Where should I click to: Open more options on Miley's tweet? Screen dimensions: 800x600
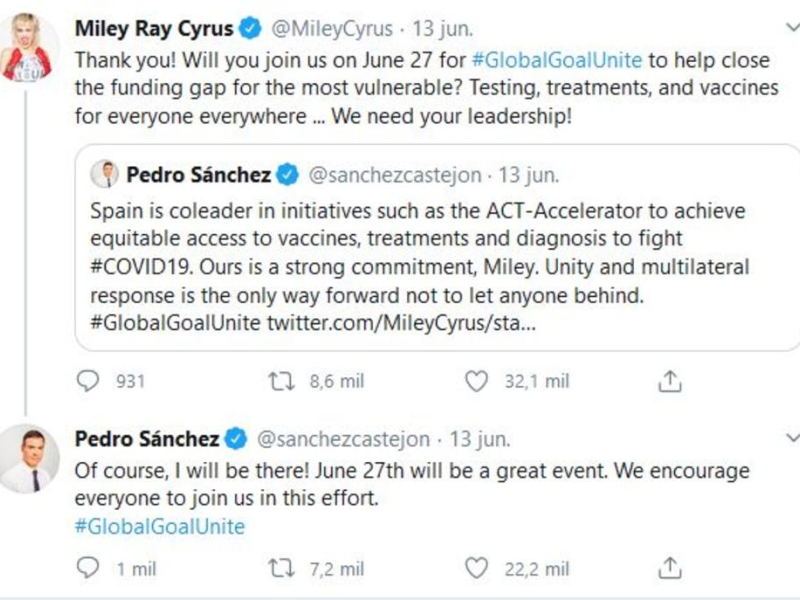(790, 27)
